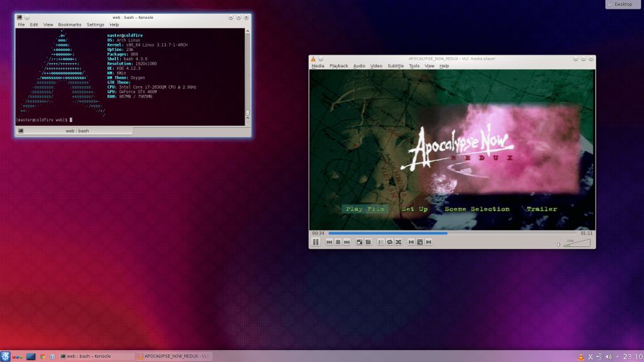Click VLC previous media button
Viewport: 644px width, 362px height.
[329, 242]
